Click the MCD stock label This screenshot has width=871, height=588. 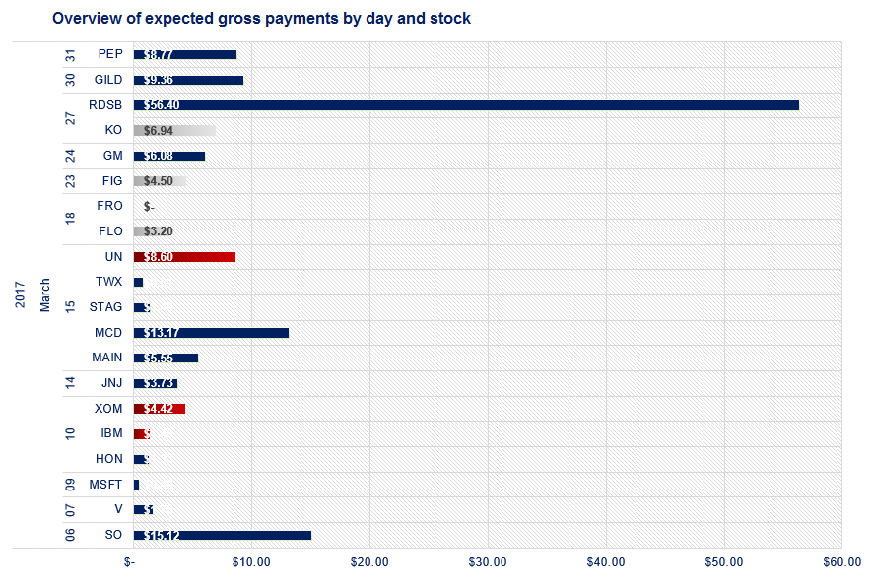point(108,333)
